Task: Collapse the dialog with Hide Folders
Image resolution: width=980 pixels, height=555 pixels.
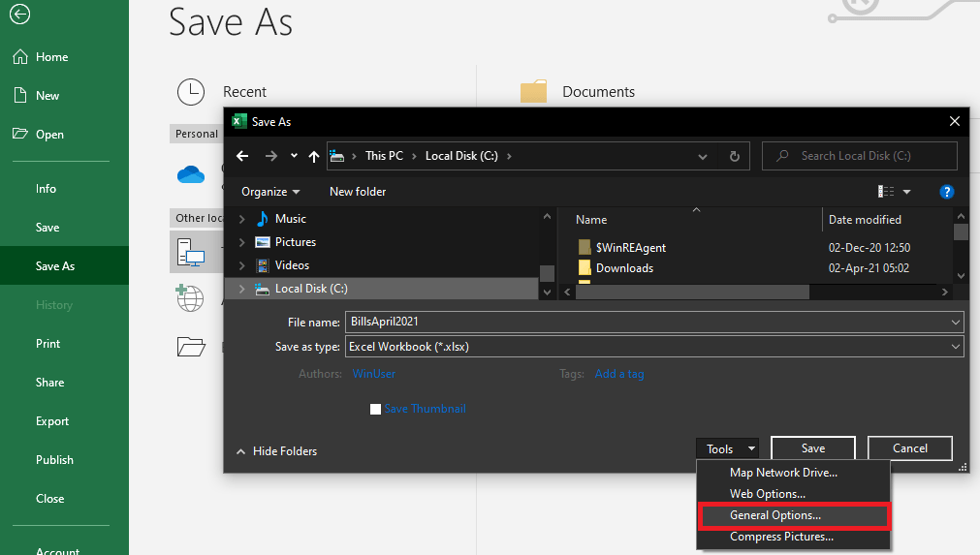Action: point(276,451)
